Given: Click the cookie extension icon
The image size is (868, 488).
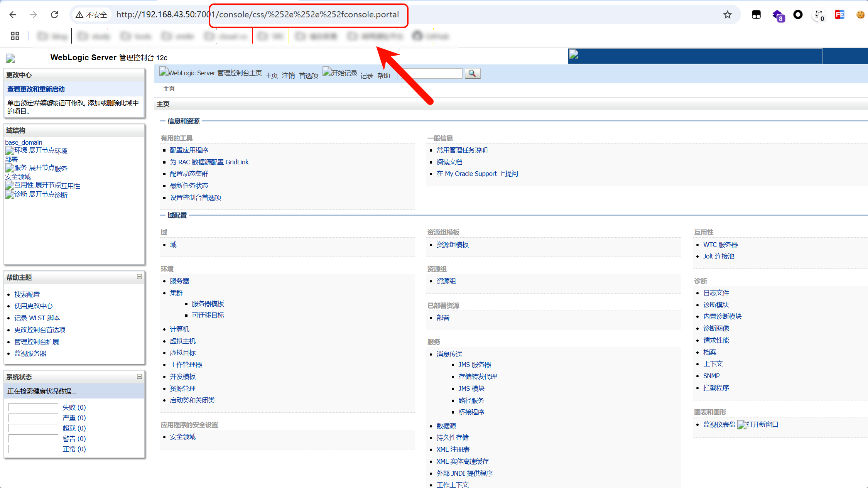Looking at the screenshot, I should (860, 15).
